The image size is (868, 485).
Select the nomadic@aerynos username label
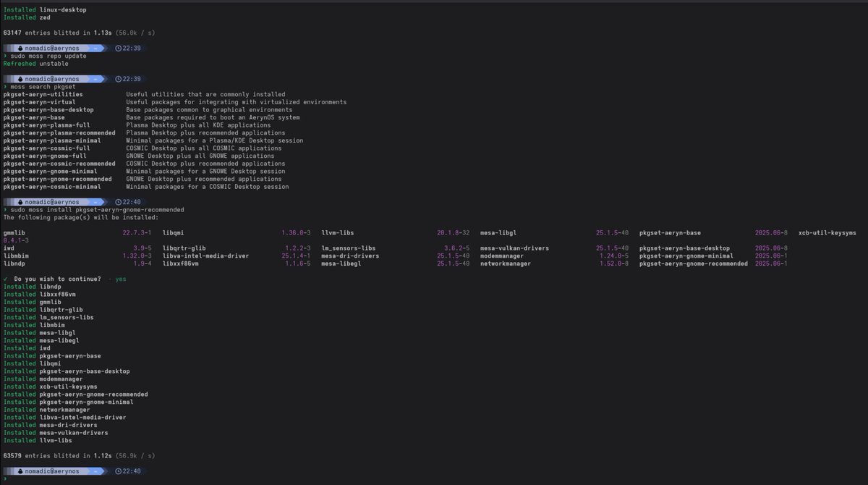(51, 48)
